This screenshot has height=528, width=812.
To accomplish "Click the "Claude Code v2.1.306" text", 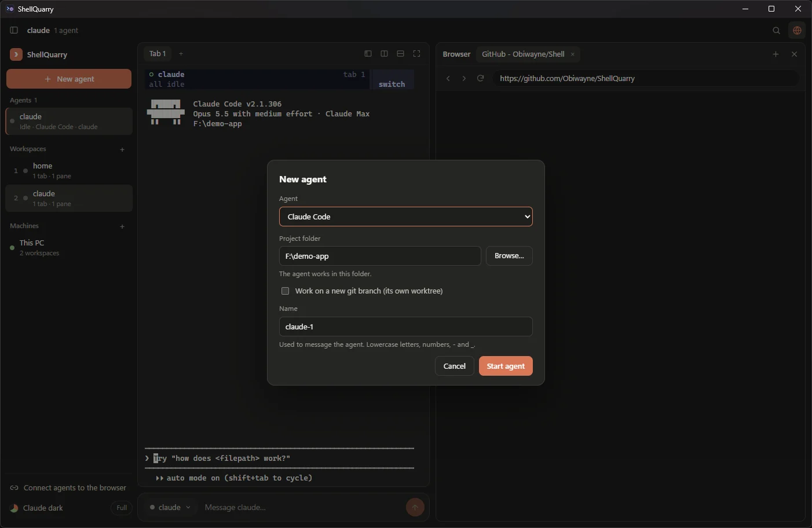I will tap(237, 104).
